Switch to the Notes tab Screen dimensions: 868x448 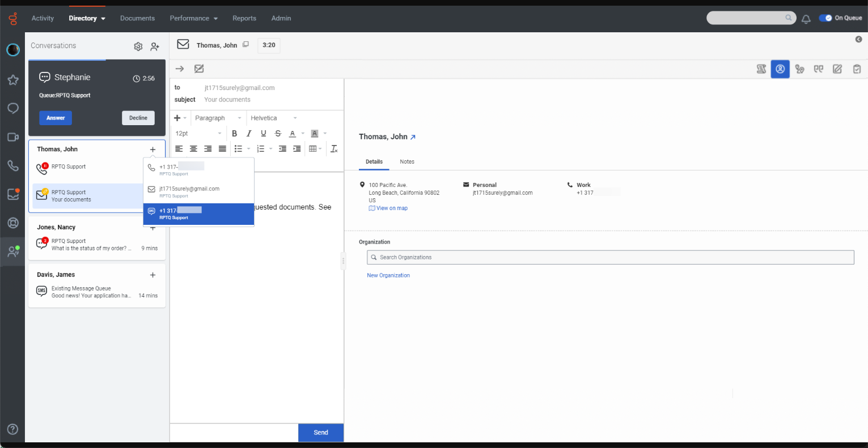click(x=407, y=161)
